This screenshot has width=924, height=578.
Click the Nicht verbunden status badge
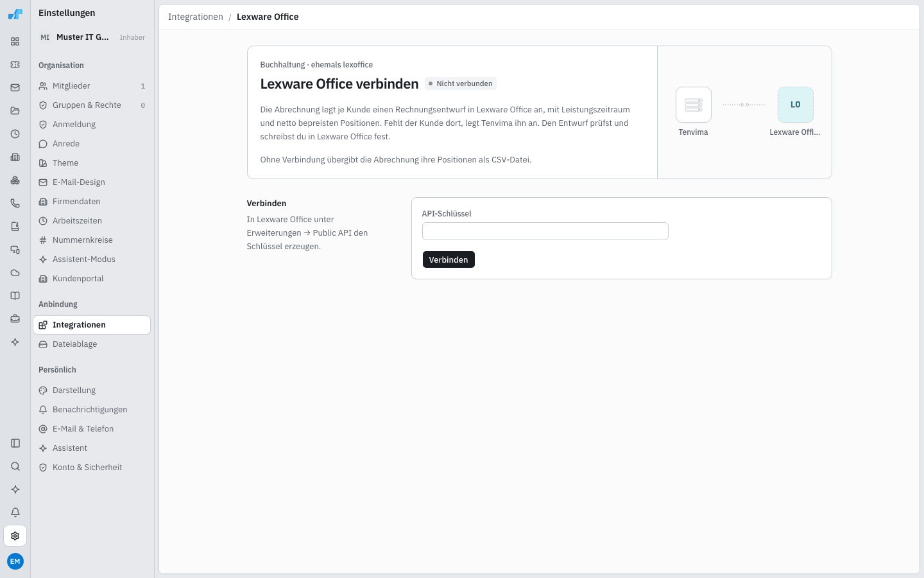click(x=461, y=83)
